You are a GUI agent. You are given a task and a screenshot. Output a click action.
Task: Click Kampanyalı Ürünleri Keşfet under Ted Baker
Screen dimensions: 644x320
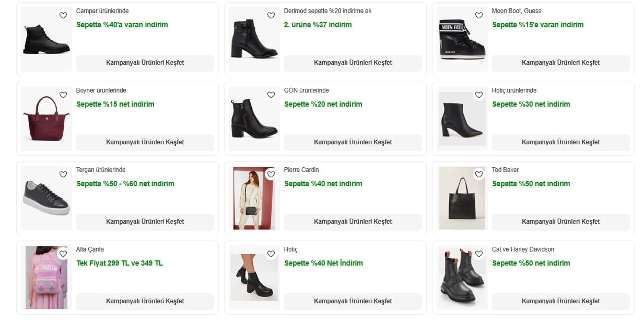pyautogui.click(x=560, y=222)
